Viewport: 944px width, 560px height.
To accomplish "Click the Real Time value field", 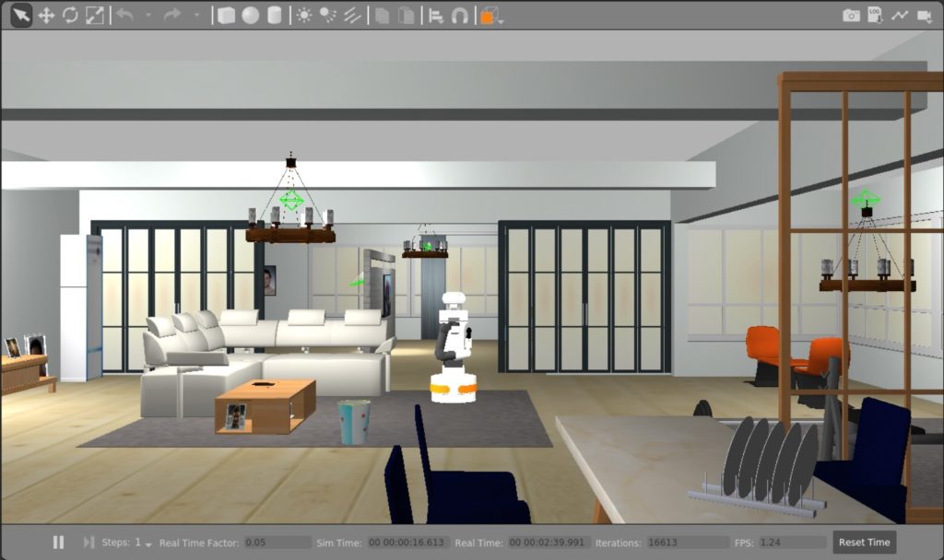I will point(549,542).
